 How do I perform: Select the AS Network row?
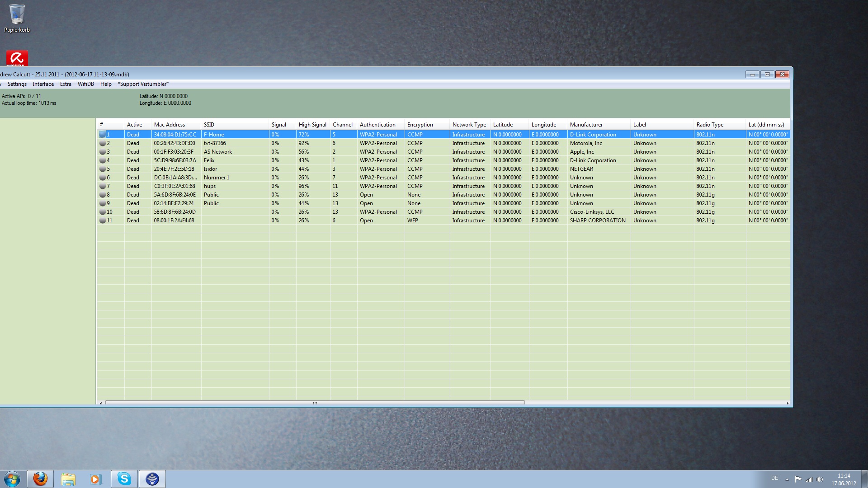coord(218,152)
